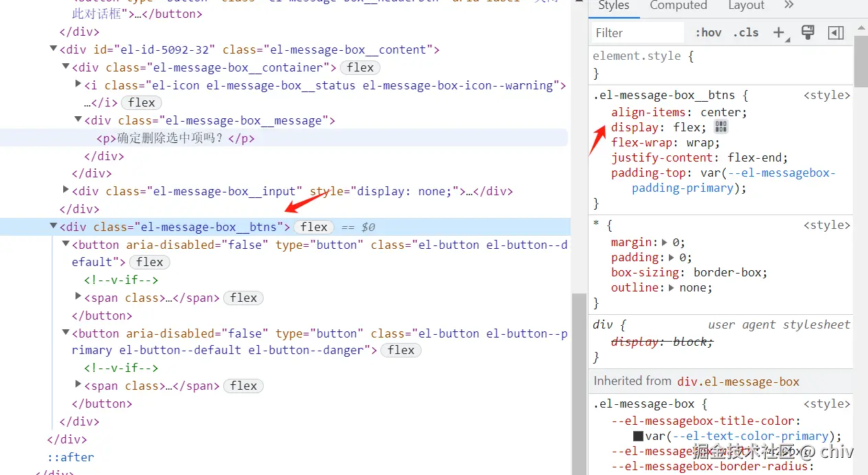This screenshot has width=868, height=475.
Task: Click the flex-end value of justify-content
Action: coord(755,158)
